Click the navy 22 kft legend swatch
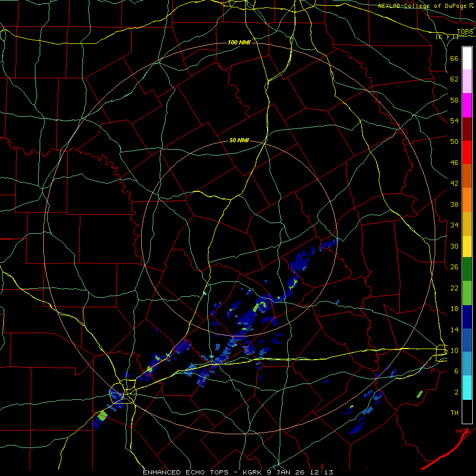 (x=467, y=317)
